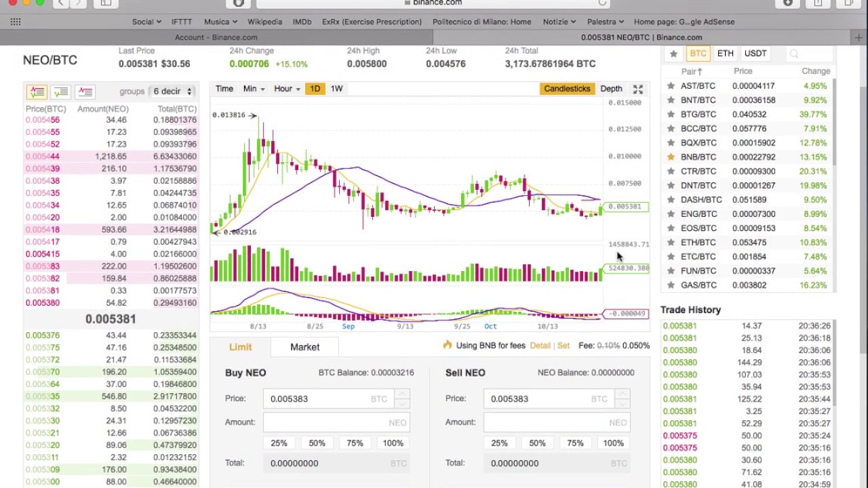Click the Buy NEO Amount input field

(336, 422)
